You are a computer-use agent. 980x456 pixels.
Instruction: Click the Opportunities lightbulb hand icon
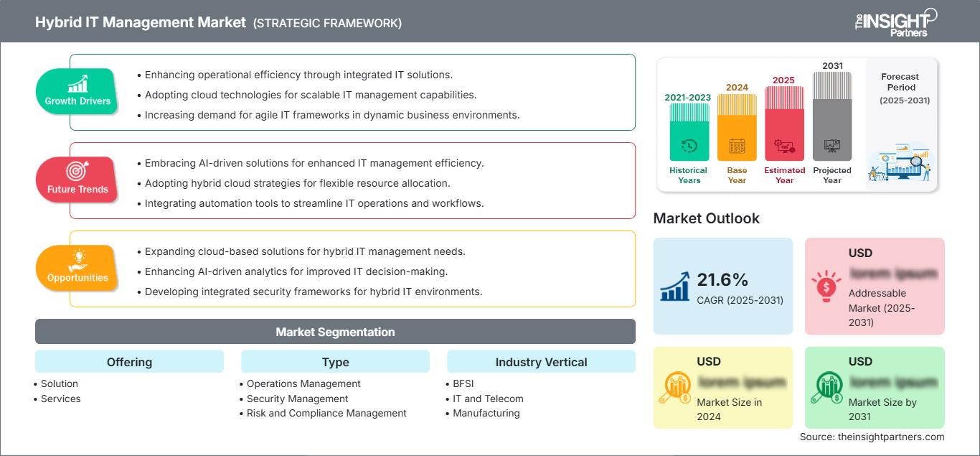(77, 259)
